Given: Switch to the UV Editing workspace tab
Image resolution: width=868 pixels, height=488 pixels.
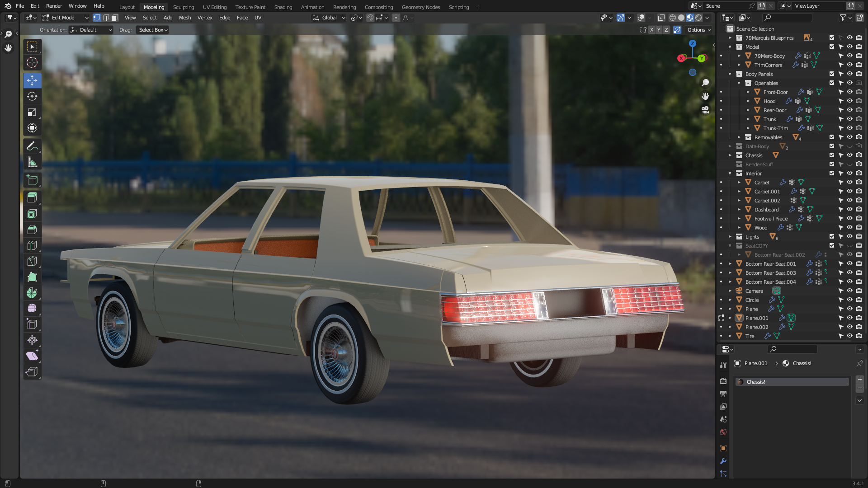Looking at the screenshot, I should (x=214, y=7).
